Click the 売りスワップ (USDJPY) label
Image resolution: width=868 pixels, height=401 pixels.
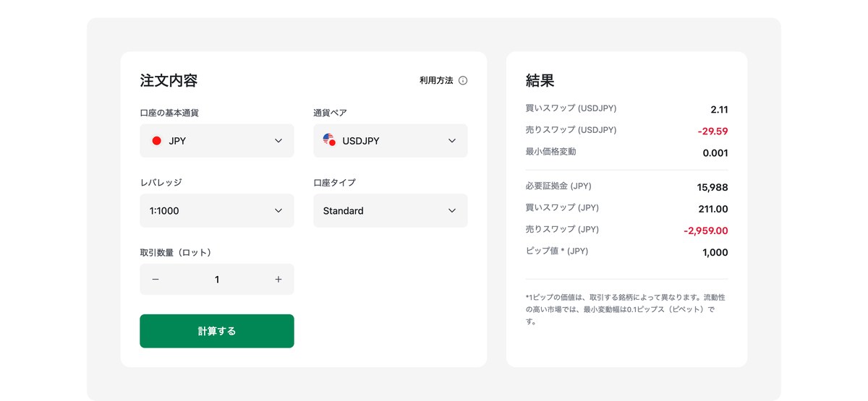point(571,130)
